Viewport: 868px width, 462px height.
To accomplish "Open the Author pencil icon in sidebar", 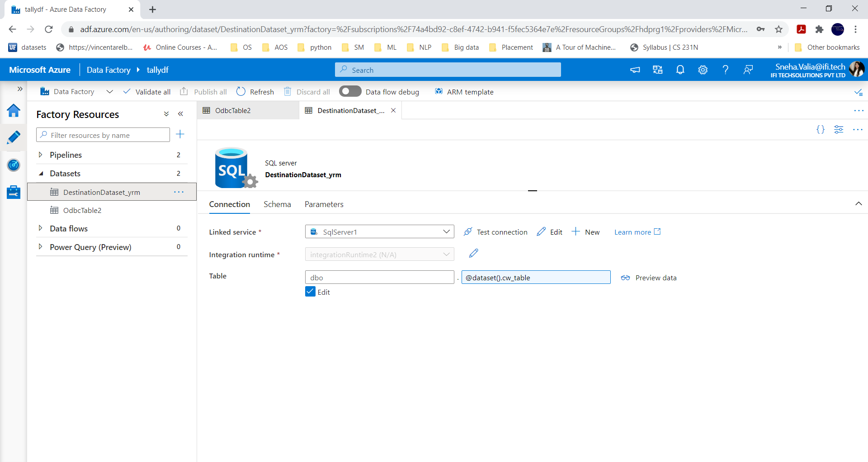I will click(14, 137).
